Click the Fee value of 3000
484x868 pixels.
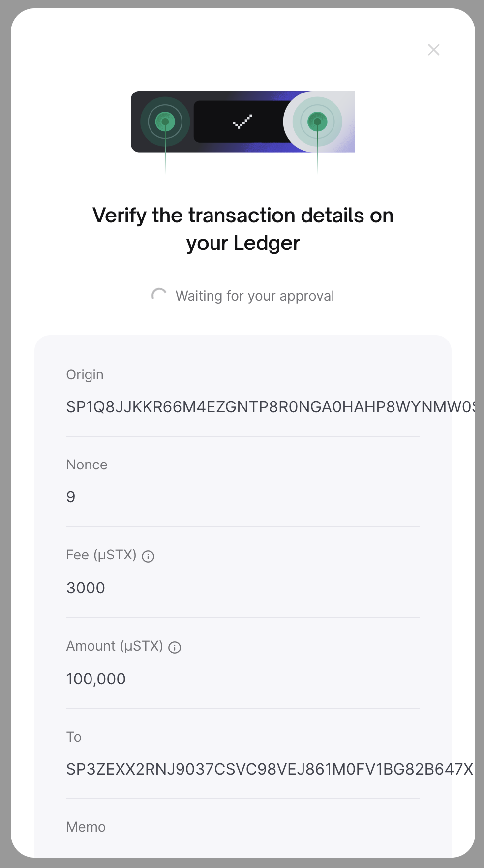[x=85, y=588]
